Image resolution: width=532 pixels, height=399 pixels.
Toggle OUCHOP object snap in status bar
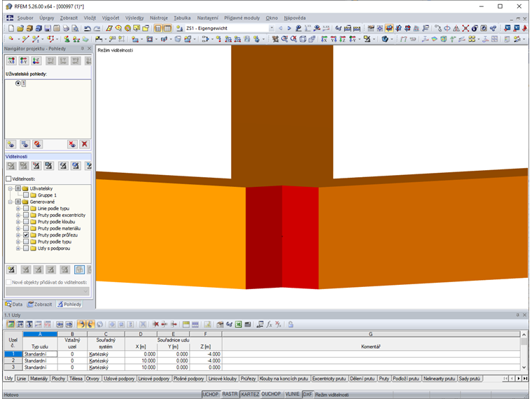pos(271,394)
